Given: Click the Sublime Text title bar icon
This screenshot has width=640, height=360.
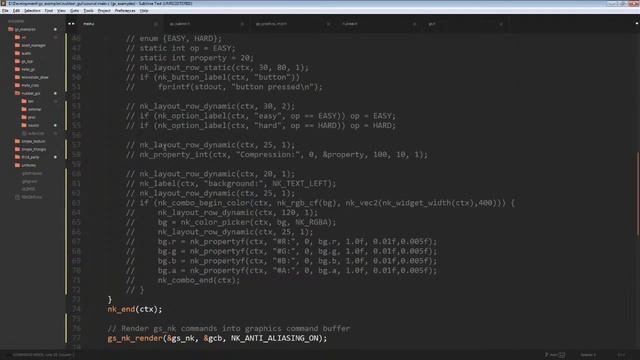Looking at the screenshot, I should coord(3,3).
